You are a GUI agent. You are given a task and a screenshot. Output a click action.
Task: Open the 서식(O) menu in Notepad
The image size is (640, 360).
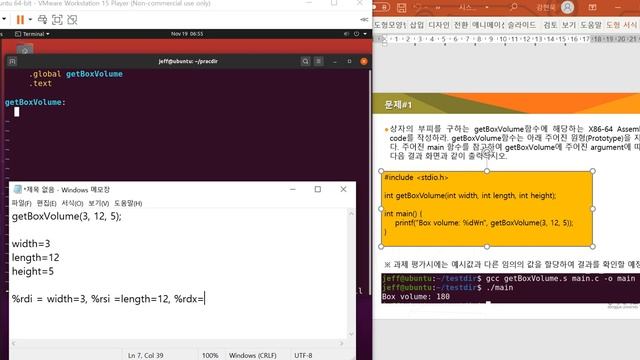coord(72,203)
